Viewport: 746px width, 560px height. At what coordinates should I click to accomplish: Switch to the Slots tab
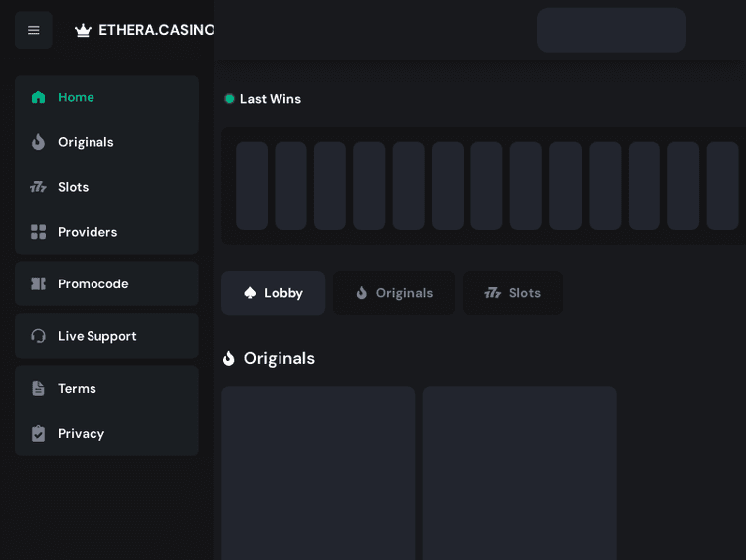click(512, 293)
